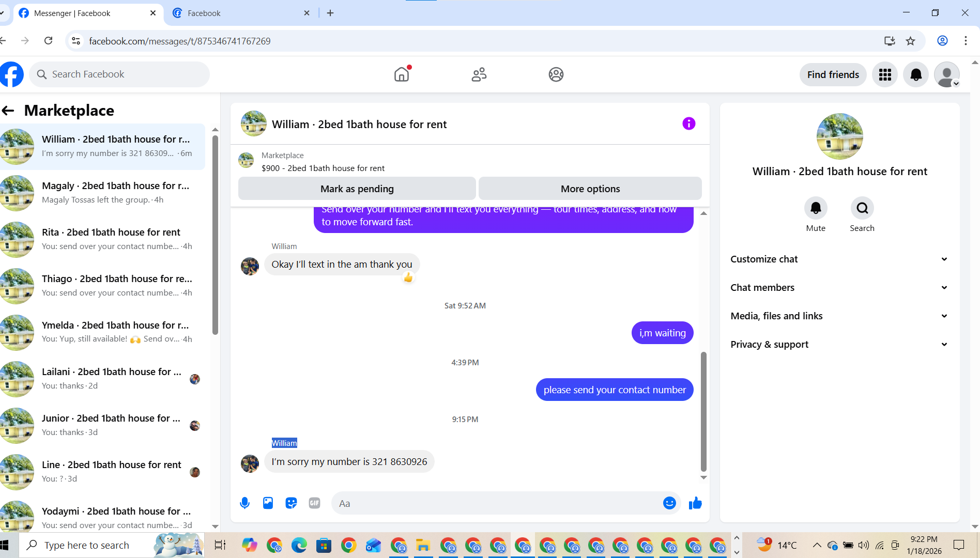Open Thiago conversation in list
The height and width of the screenshot is (558, 980).
pyautogui.click(x=102, y=286)
